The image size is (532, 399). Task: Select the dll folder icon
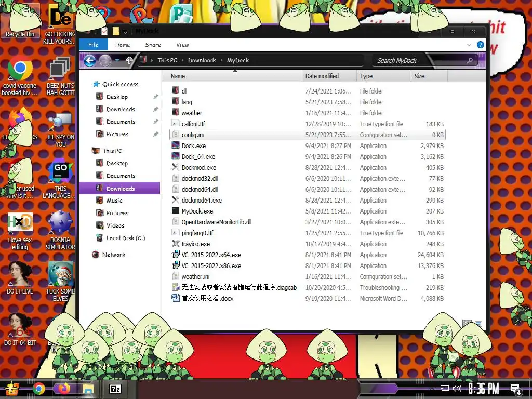point(176,90)
